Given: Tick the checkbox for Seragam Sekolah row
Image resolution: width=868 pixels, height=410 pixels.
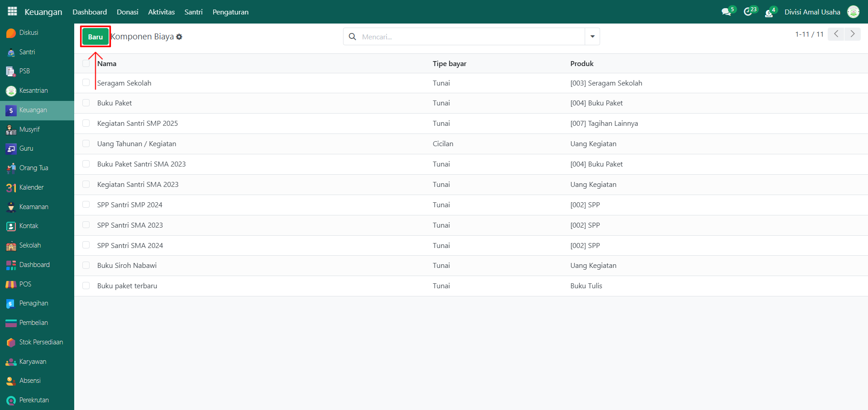Looking at the screenshot, I should pos(86,83).
